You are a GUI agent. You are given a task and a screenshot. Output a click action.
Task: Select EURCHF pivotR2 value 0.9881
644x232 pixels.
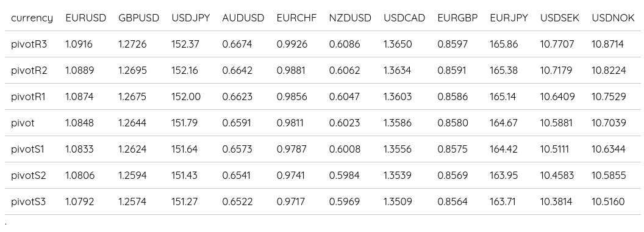tap(291, 70)
